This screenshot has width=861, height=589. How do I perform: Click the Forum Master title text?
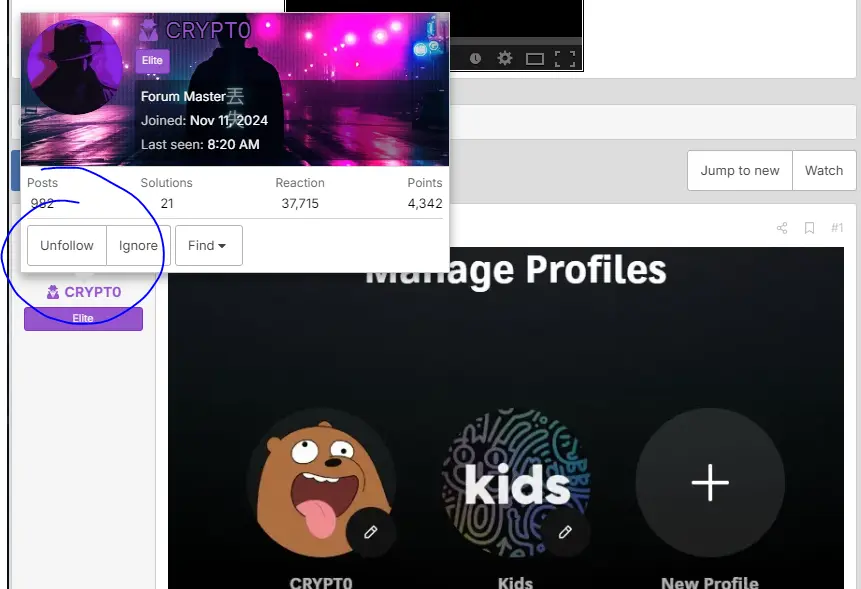pos(183,97)
